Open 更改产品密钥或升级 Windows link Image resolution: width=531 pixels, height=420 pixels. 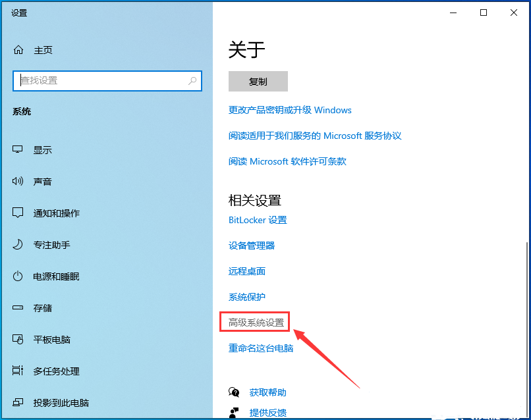tap(290, 110)
